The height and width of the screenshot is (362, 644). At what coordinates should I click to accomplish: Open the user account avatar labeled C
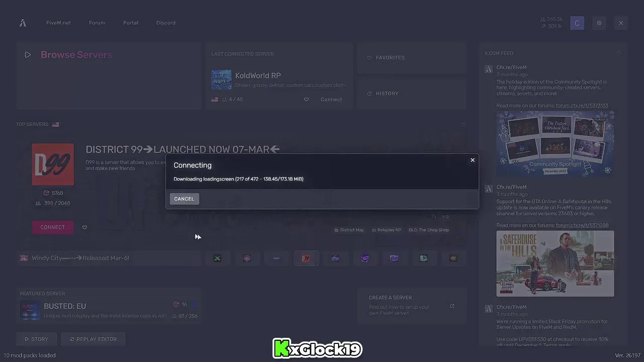[x=577, y=23]
